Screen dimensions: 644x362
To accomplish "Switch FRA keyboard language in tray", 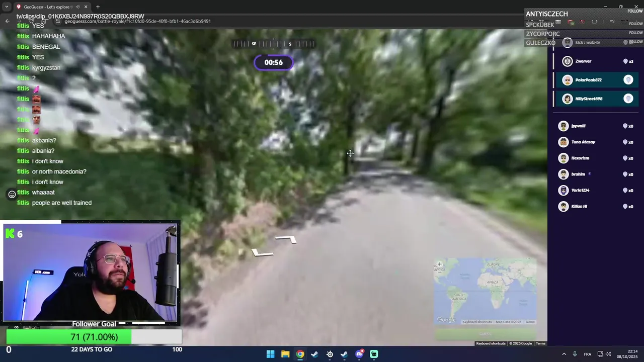I will coord(587,354).
